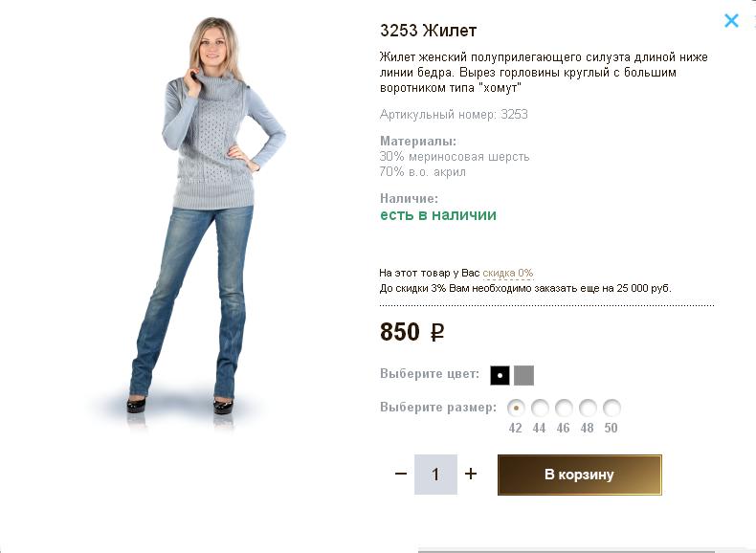
Task: Click the есть в наличии availability text
Action: tap(438, 214)
